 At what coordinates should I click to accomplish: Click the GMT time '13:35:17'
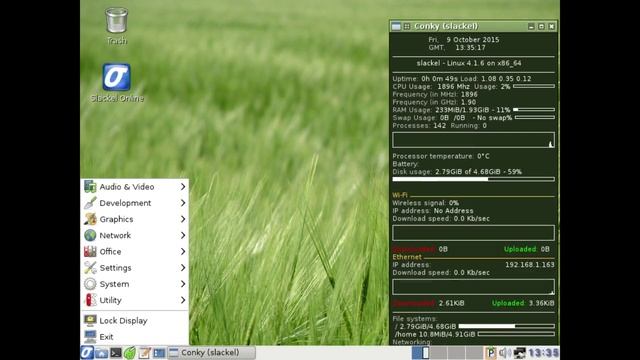(471, 48)
